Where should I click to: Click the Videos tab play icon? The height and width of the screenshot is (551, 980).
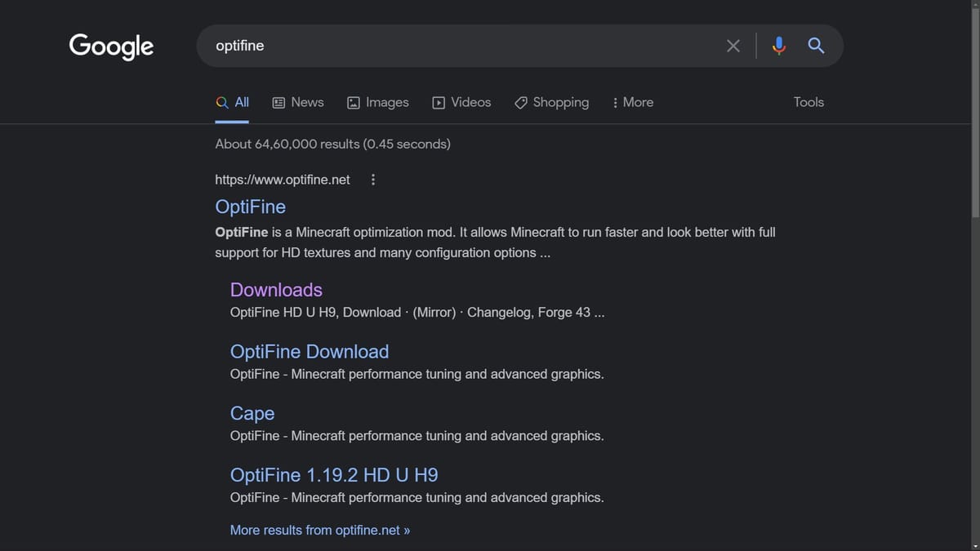click(437, 102)
